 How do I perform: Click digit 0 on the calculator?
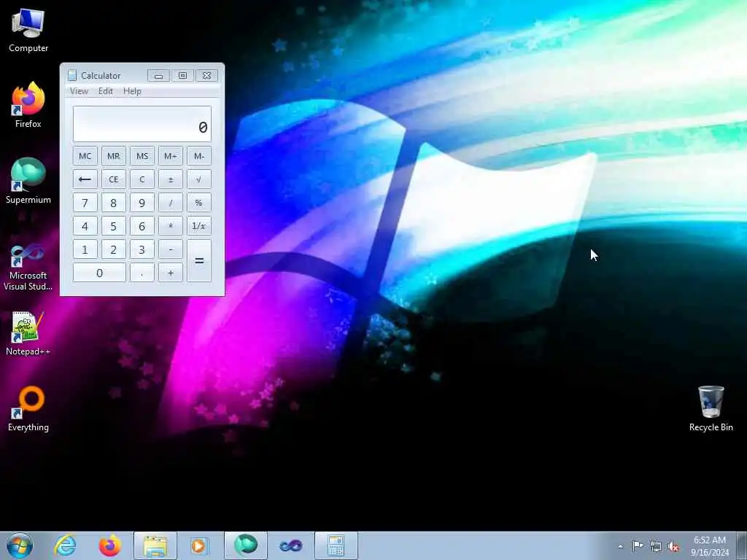99,273
